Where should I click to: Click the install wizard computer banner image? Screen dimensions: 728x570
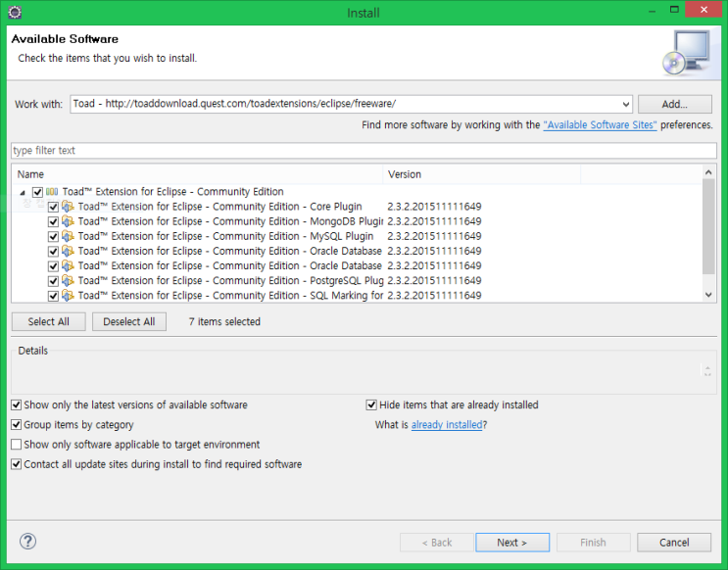click(x=686, y=53)
